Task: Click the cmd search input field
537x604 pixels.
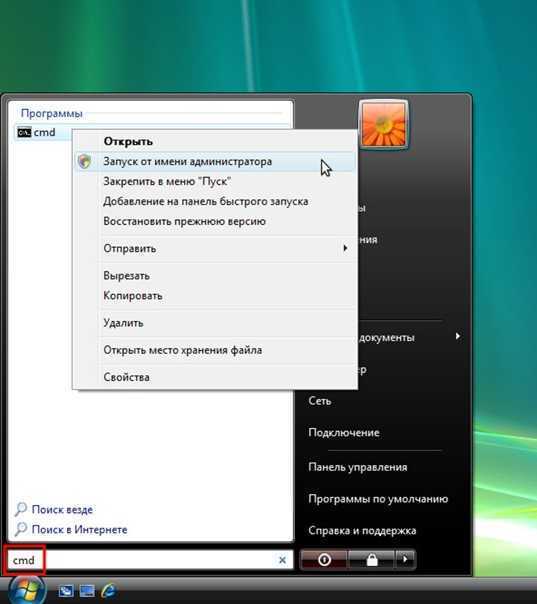Action: pyautogui.click(x=150, y=560)
